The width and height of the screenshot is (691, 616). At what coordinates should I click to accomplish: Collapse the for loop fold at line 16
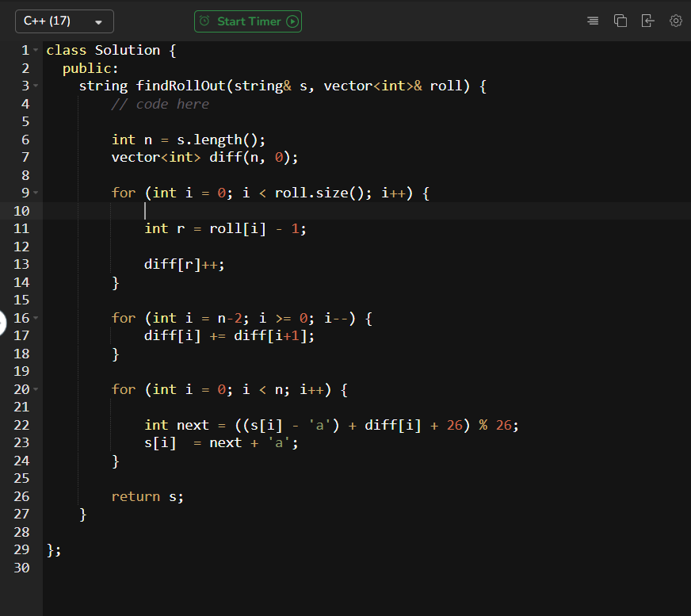36,318
